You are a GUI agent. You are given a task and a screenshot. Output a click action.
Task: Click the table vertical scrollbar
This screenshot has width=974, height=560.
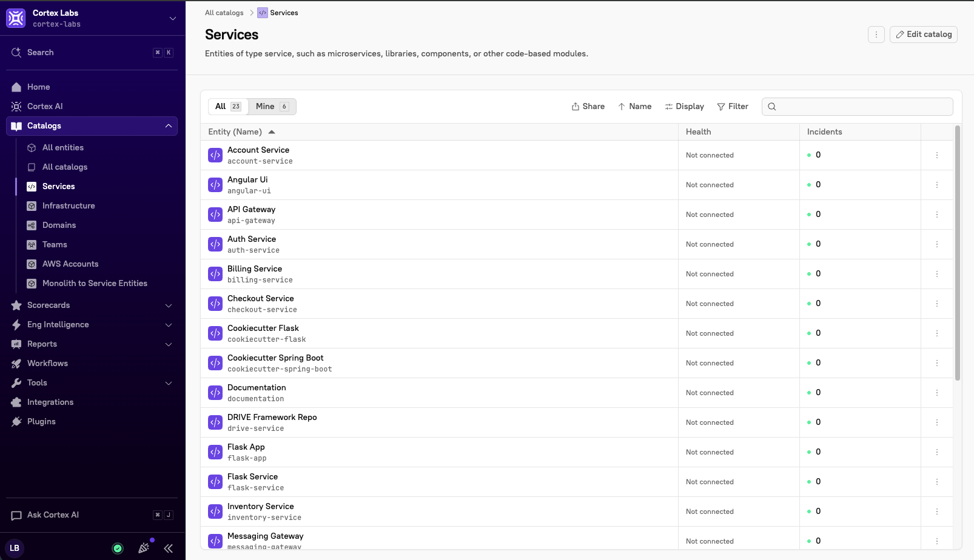point(958,253)
